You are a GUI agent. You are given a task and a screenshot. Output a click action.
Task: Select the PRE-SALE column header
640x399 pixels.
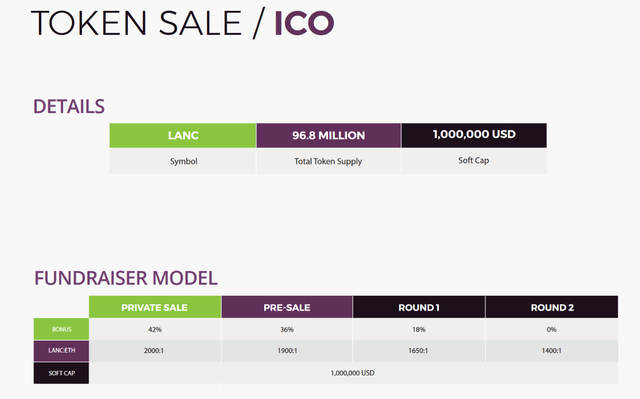287,307
